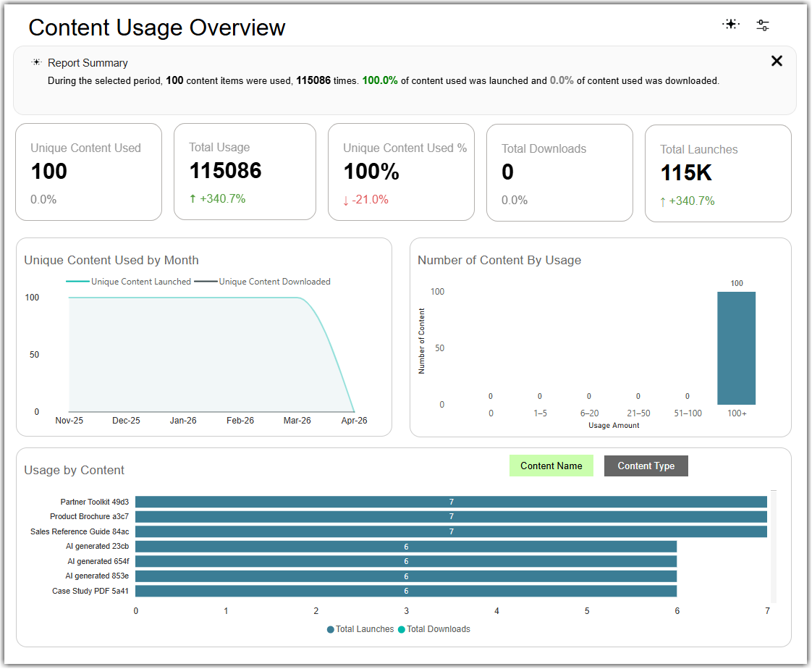Click the Usage by Content scrollbar
This screenshot has height=669, width=812.
pos(773,547)
